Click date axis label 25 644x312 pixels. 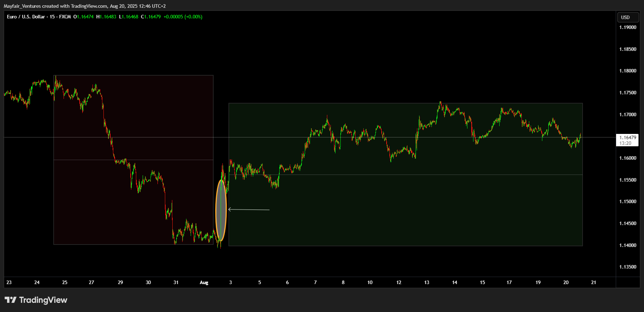pos(65,282)
